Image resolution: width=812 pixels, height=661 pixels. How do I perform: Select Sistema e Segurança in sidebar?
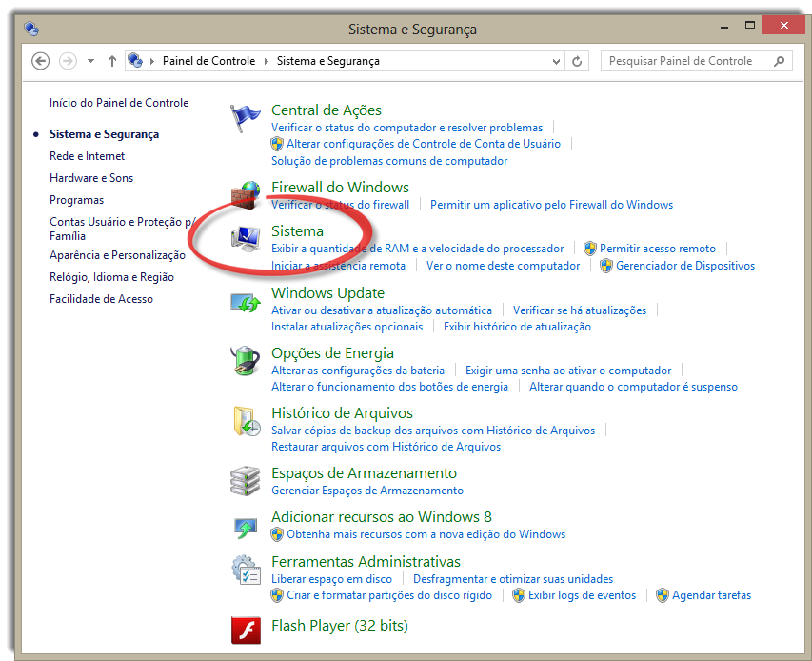[104, 134]
